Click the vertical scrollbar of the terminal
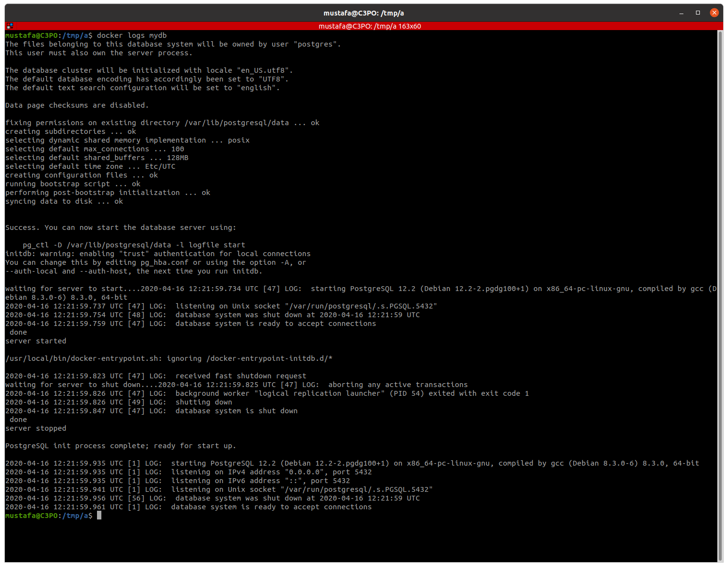The width and height of the screenshot is (728, 567). (x=720, y=296)
